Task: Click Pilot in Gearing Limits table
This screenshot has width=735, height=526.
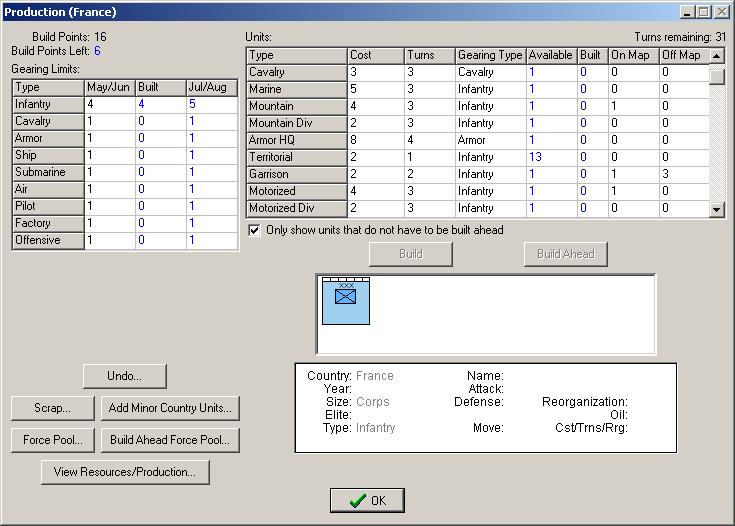Action: point(48,206)
